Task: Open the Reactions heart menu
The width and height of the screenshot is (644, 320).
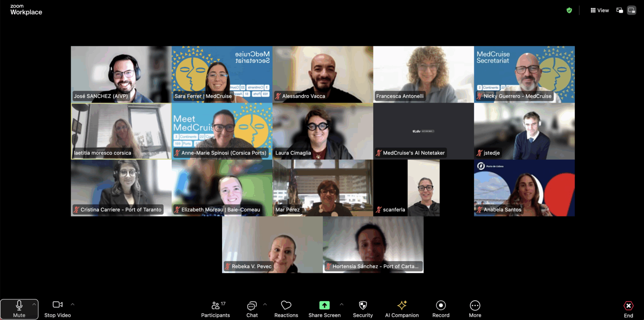Action: 286,309
